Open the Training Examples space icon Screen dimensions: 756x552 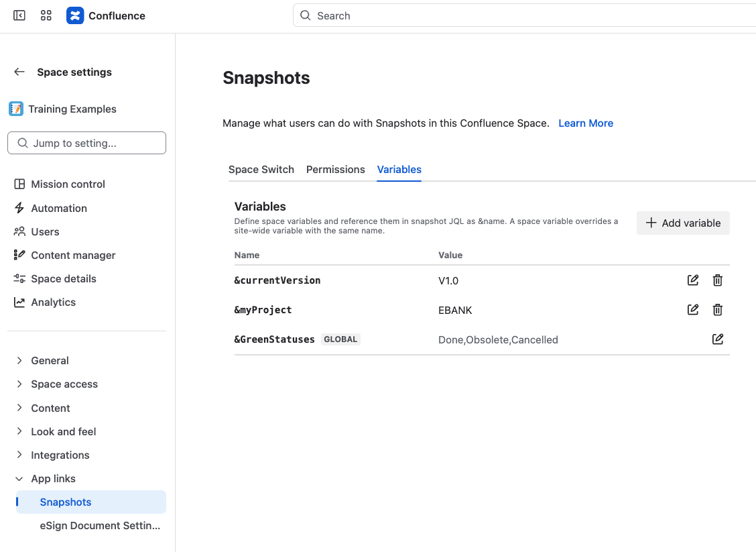pos(16,109)
